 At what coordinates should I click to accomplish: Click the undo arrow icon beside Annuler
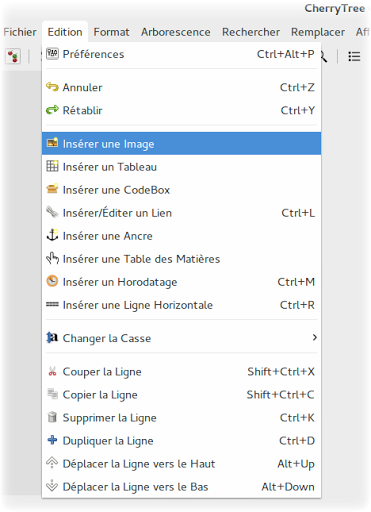point(52,87)
